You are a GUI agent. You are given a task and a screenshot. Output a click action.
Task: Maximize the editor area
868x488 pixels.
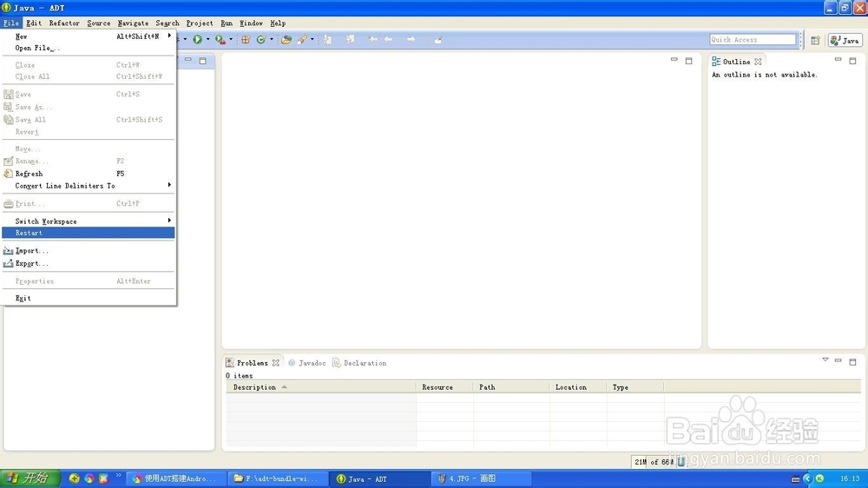688,61
